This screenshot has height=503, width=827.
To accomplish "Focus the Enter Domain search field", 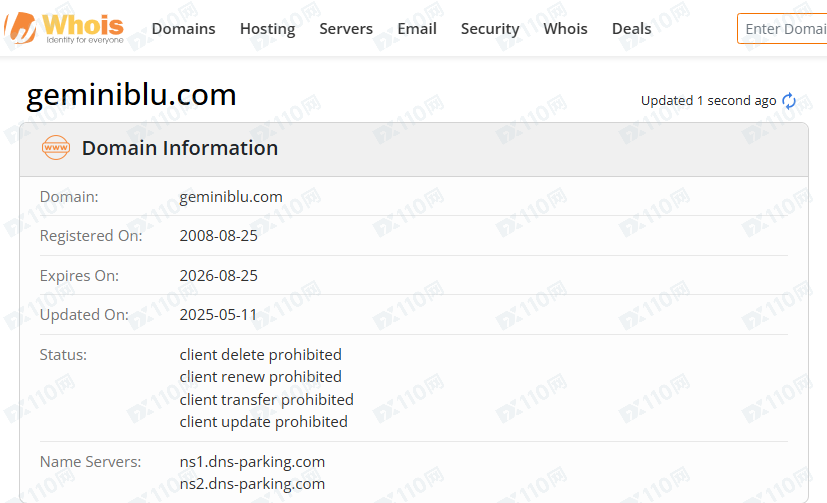I will pyautogui.click(x=782, y=28).
